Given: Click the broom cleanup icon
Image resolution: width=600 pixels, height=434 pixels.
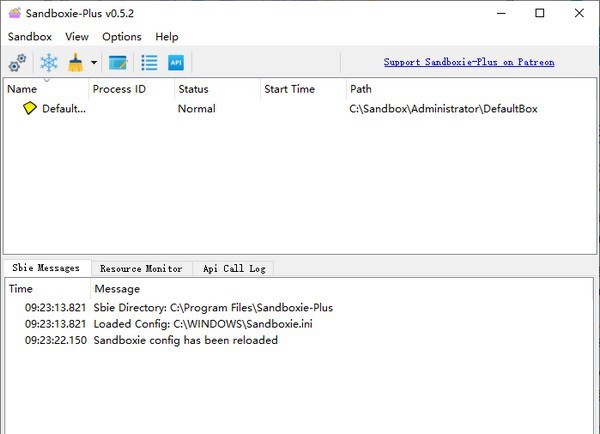Looking at the screenshot, I should [75, 62].
